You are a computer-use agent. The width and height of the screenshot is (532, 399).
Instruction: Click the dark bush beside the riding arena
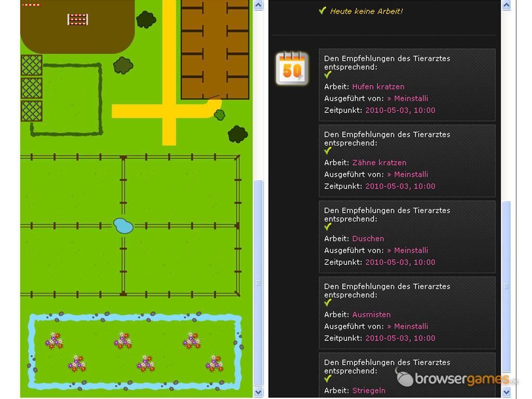pyautogui.click(x=146, y=19)
